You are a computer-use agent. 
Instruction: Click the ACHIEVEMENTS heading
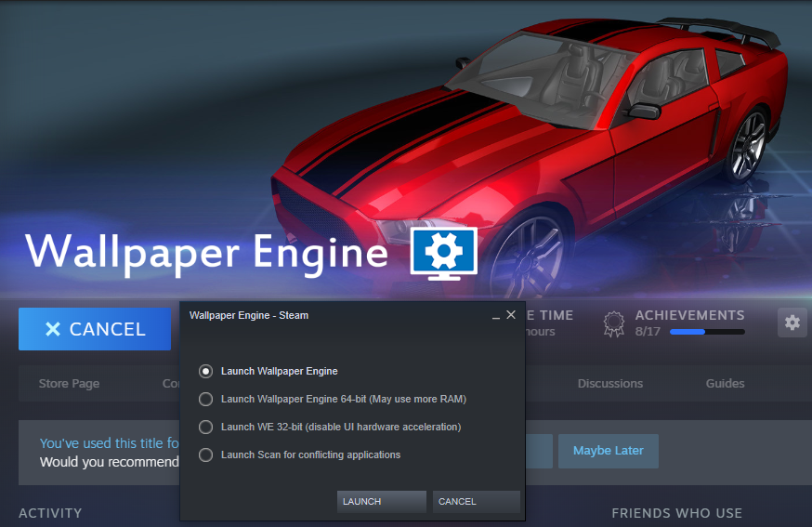coord(689,315)
